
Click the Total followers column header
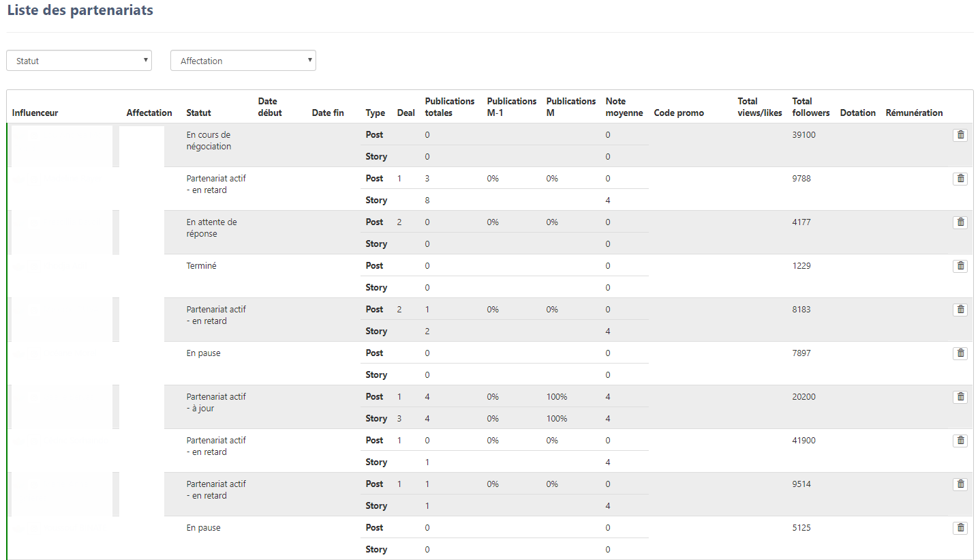pos(811,107)
